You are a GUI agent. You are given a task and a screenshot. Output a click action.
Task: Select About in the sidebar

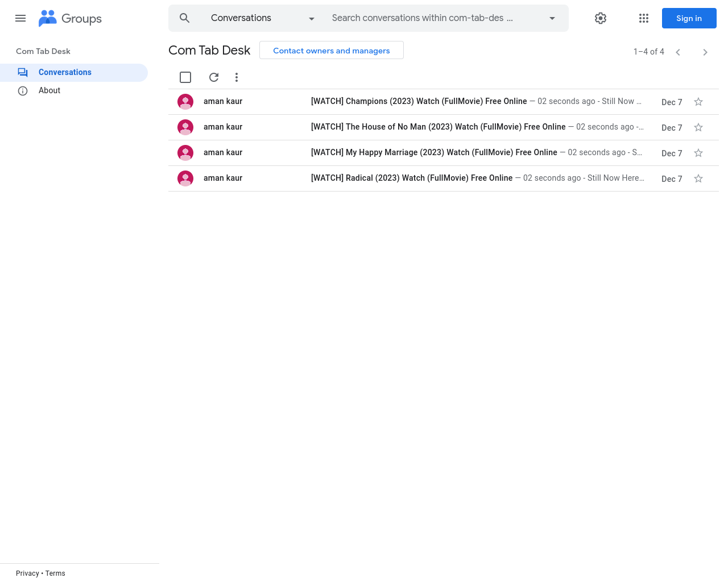tap(74, 91)
